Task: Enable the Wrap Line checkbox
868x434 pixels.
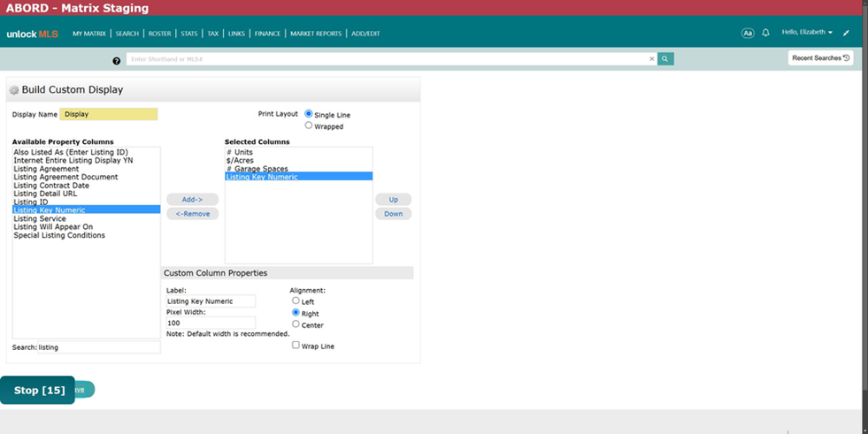Action: [296, 345]
